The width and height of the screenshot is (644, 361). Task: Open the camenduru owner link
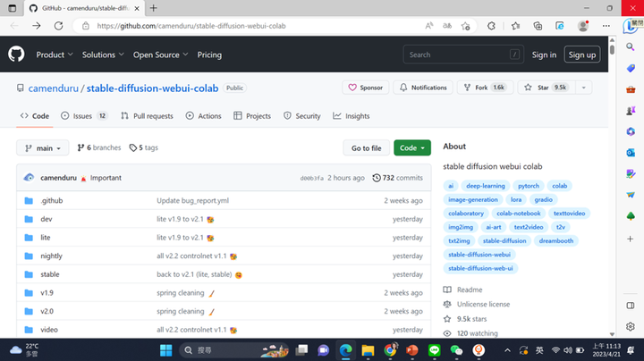point(54,88)
